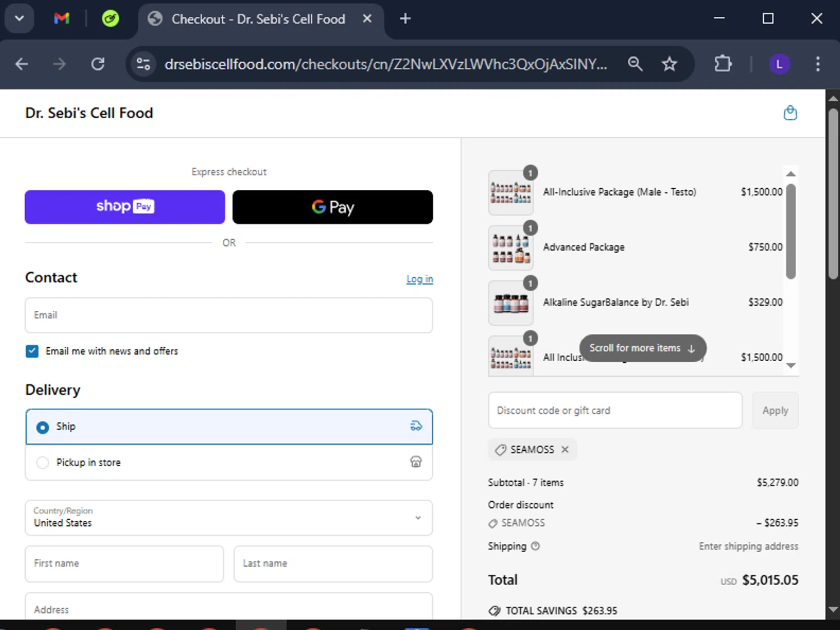Open the green pinned tab icon
The width and height of the screenshot is (840, 630).
[110, 18]
